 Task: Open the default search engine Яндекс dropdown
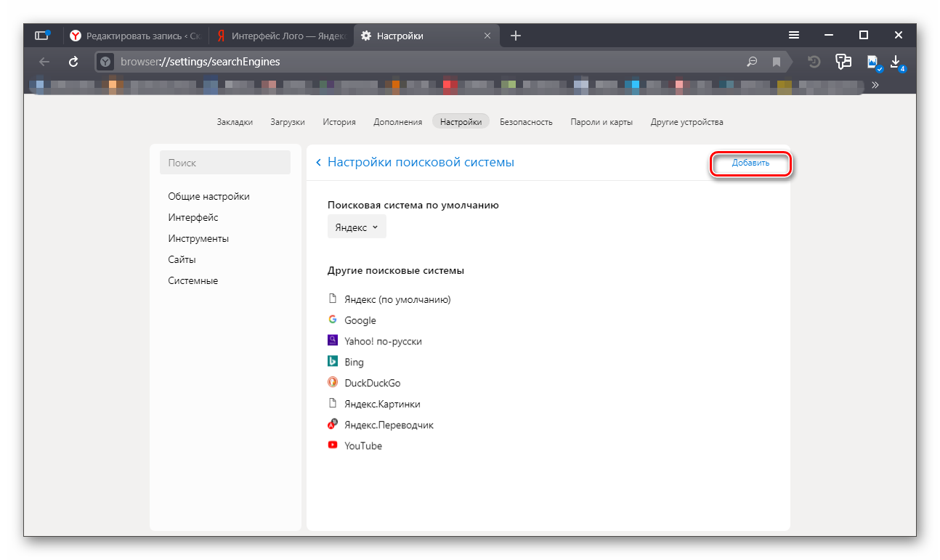coord(357,227)
